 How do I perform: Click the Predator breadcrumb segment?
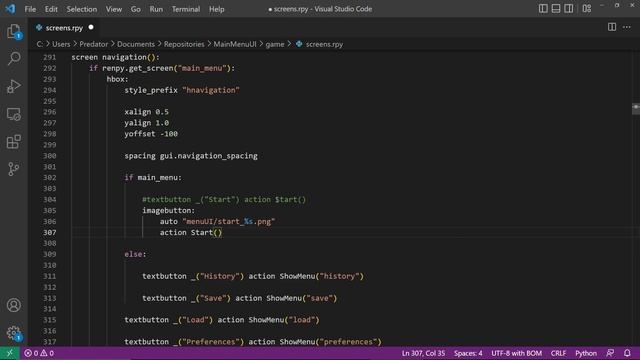click(93, 44)
